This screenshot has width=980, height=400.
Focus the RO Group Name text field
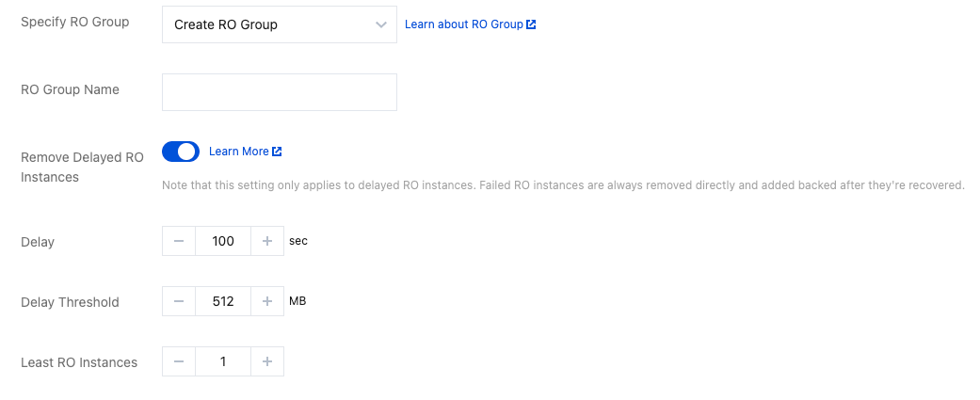279,92
